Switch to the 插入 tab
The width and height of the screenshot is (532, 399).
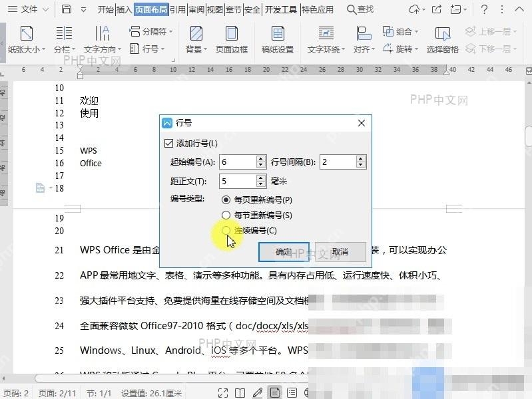pos(125,9)
